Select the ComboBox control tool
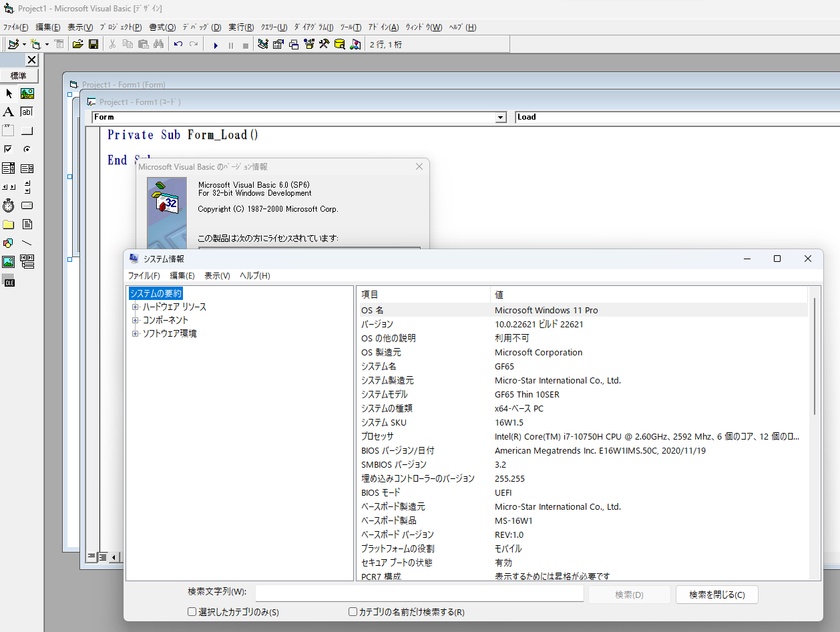Screen dimensions: 840x632 coord(9,168)
